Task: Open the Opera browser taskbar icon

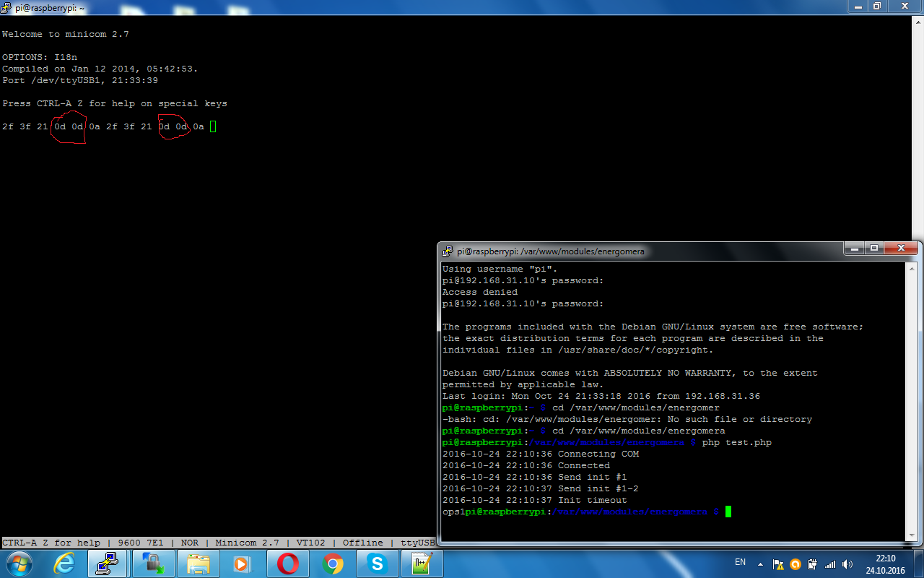Action: (x=287, y=563)
